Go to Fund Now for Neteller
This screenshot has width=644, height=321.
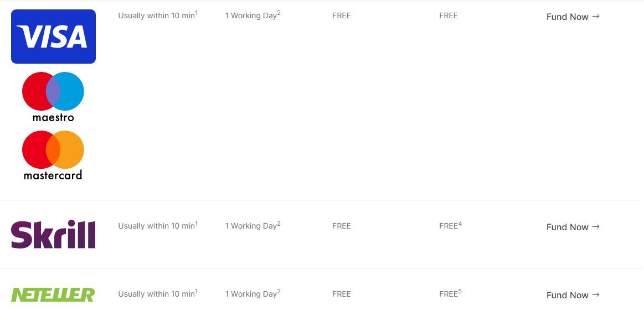click(x=573, y=295)
